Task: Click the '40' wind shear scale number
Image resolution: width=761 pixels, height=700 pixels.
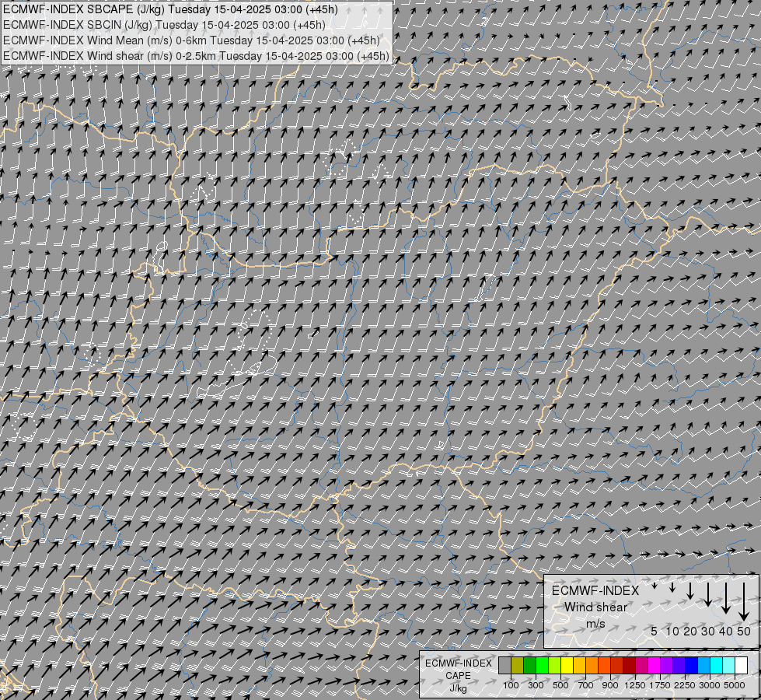Action: [725, 631]
